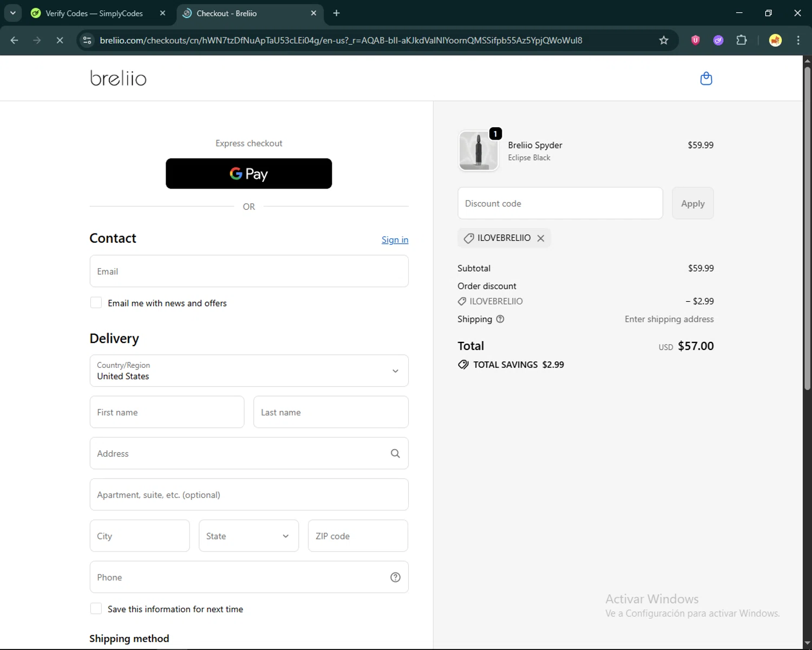Open the State dropdown
This screenshot has width=812, height=650.
(248, 536)
